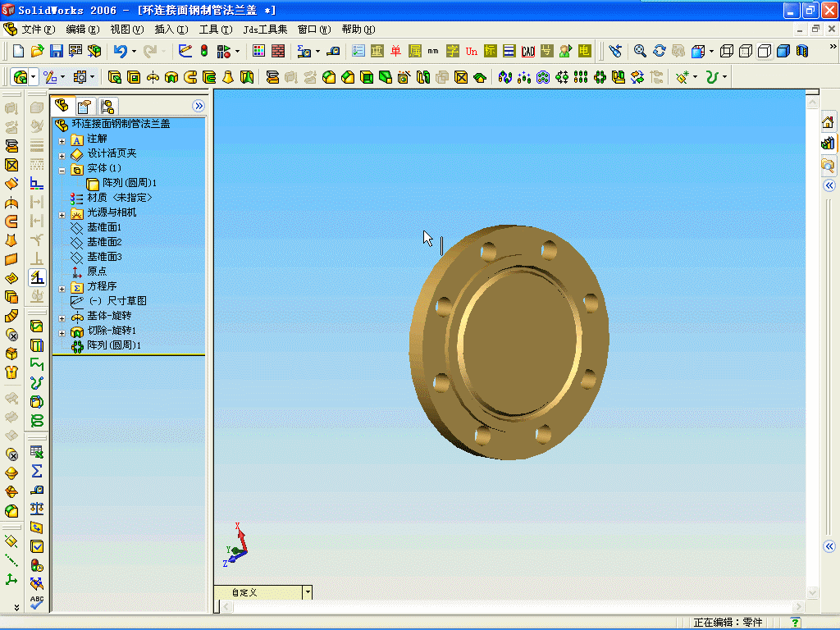Switch to the ConfigurationManager tab
The image size is (840, 630).
(x=107, y=106)
